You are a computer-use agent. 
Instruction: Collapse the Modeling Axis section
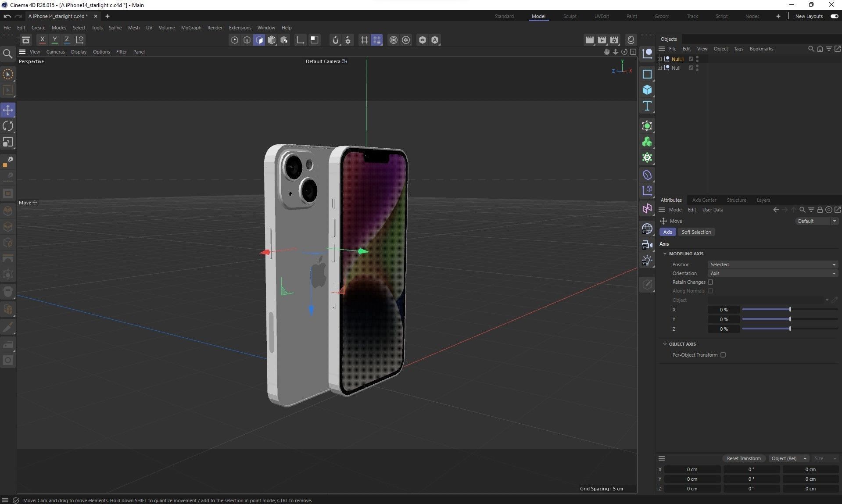[665, 254]
